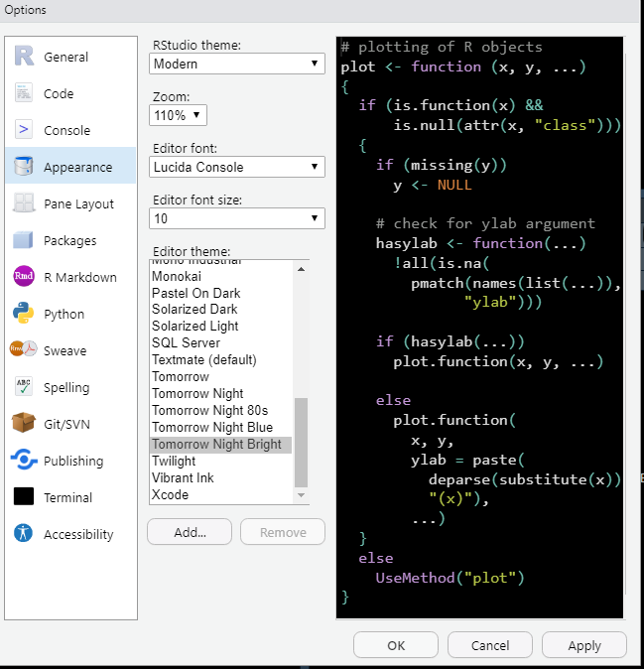Click the Spelling ABC check icon

click(24, 386)
